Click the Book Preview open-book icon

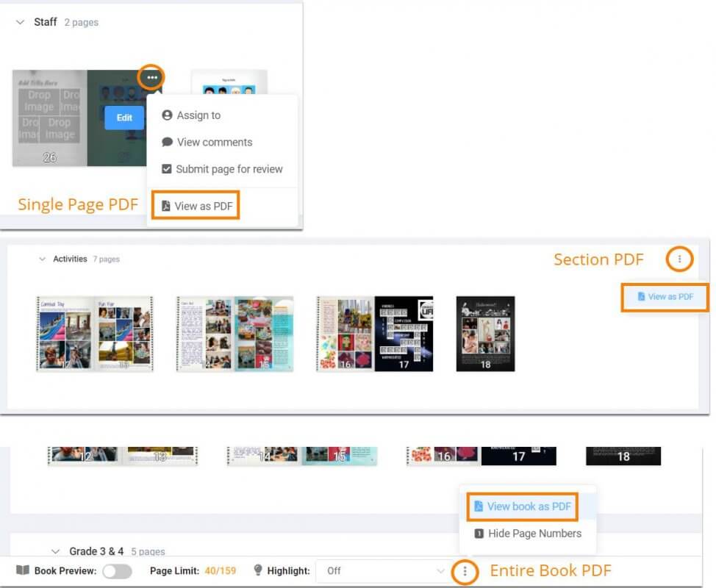(23, 570)
